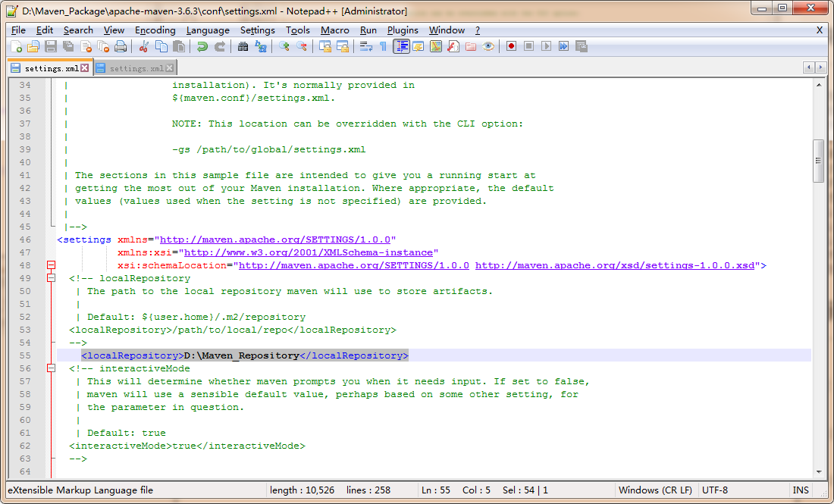Create a new document with New icon

(x=16, y=47)
